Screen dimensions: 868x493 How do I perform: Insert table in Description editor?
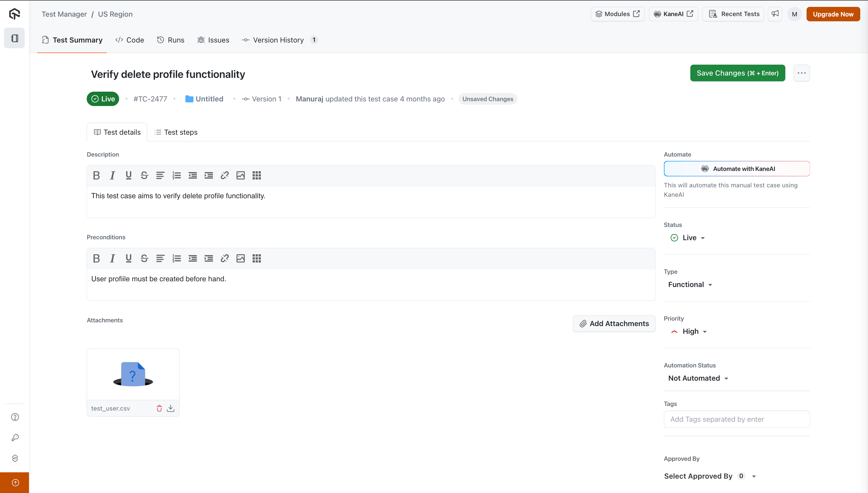[256, 175]
